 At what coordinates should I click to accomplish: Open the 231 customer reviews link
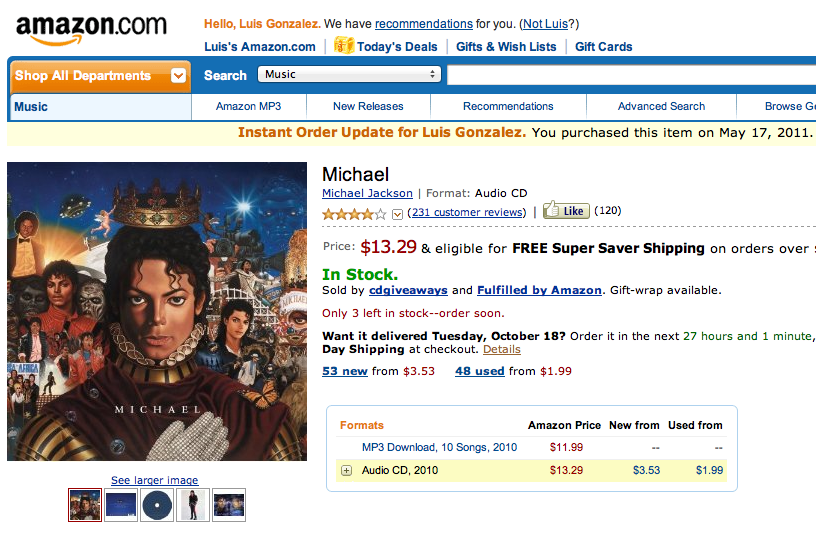click(x=467, y=212)
